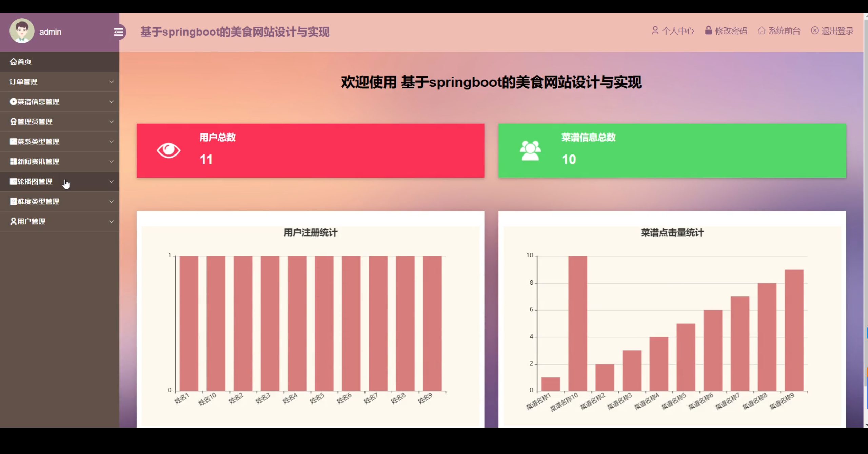The width and height of the screenshot is (868, 454).
Task: Click the admin avatar picture
Action: [22, 31]
